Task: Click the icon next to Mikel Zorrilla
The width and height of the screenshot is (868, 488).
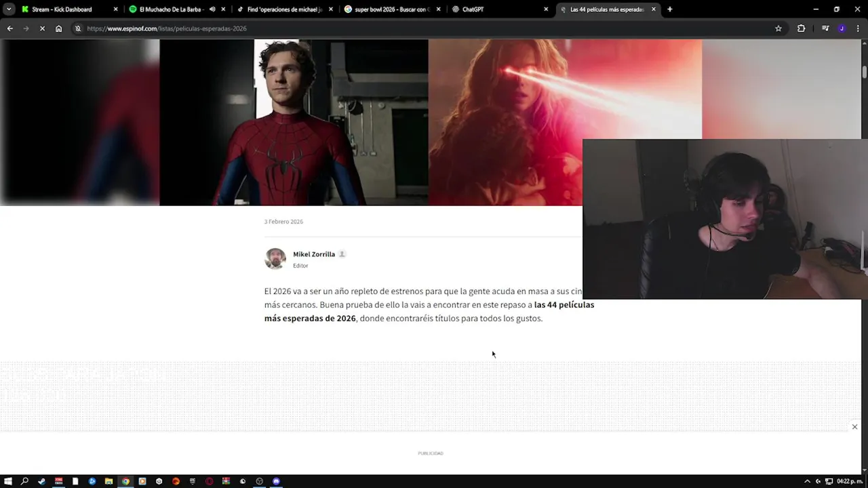Action: point(342,254)
